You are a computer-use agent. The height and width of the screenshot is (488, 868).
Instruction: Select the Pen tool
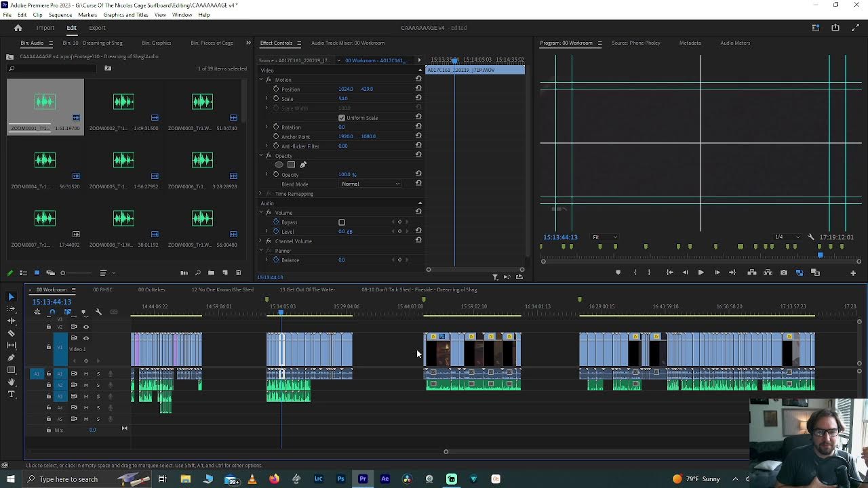(11, 357)
